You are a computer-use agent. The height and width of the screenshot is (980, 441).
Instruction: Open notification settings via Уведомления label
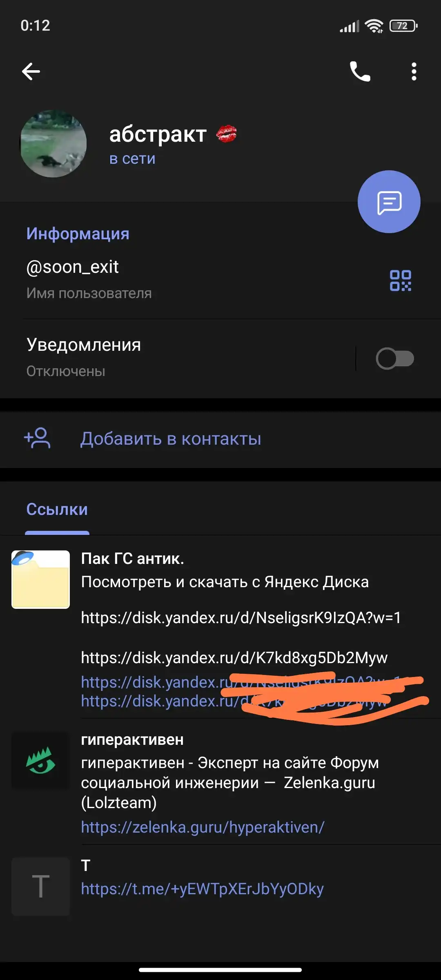point(84,345)
